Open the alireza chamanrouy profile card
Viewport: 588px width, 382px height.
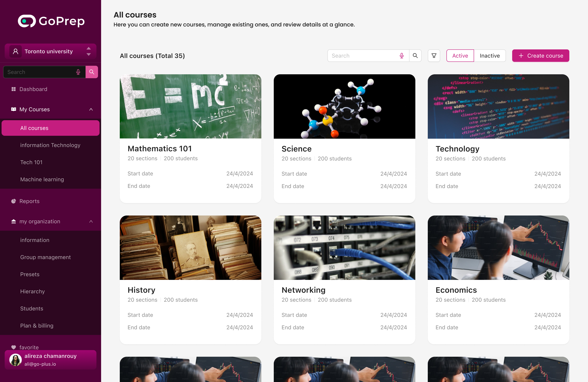pos(50,360)
